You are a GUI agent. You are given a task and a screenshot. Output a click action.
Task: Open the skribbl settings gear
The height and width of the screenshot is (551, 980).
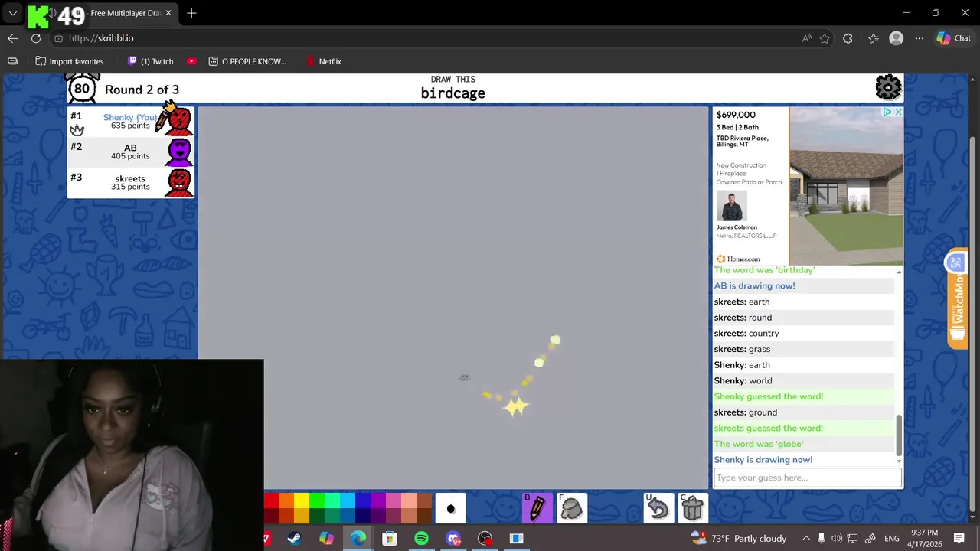coord(888,87)
